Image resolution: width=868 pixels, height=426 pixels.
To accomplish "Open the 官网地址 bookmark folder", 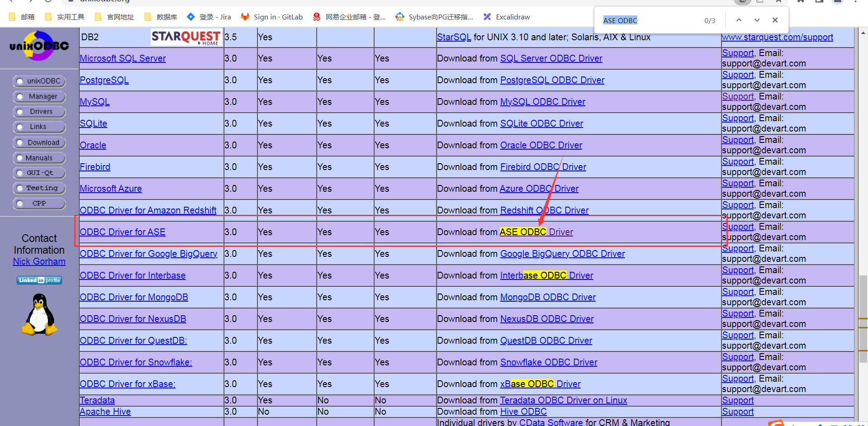I will (x=114, y=17).
